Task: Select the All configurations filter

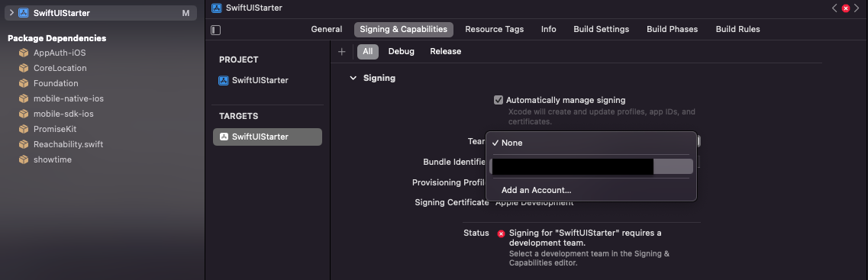Action: click(367, 51)
